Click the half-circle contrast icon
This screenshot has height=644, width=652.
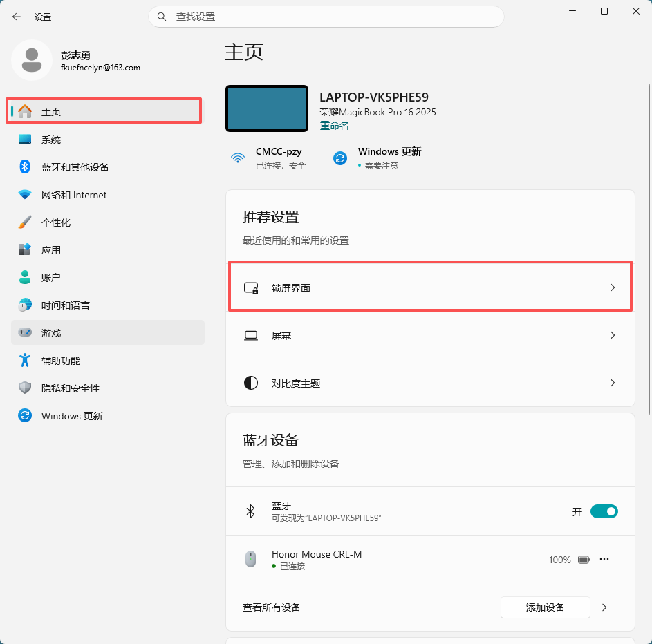[x=251, y=383]
